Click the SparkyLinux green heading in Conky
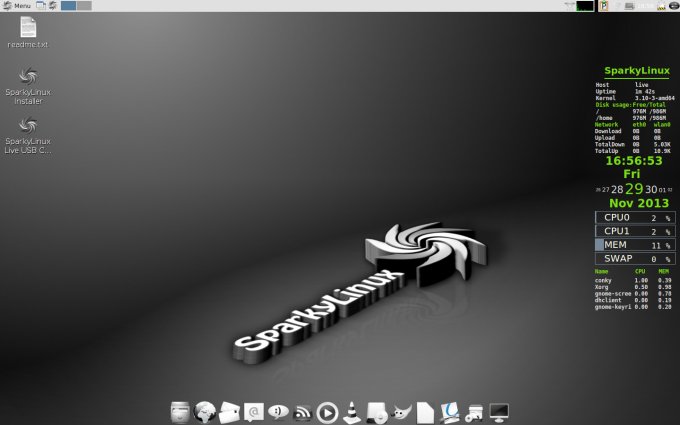The width and height of the screenshot is (680, 425). coord(637,71)
